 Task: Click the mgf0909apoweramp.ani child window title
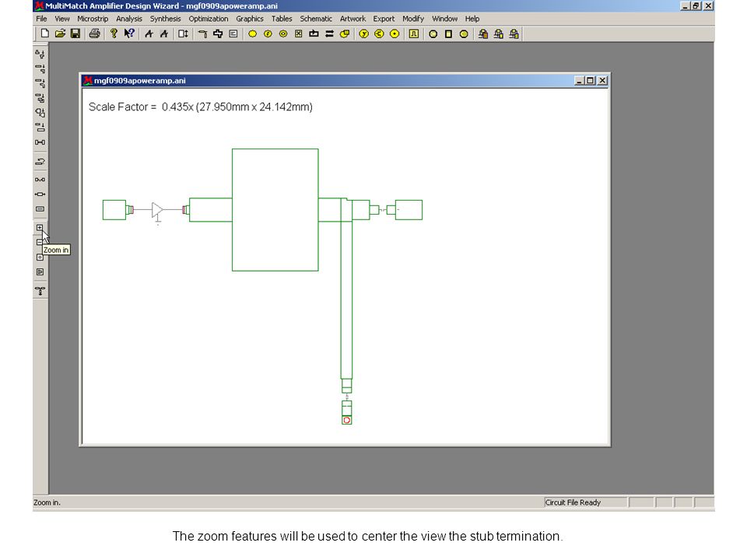139,80
